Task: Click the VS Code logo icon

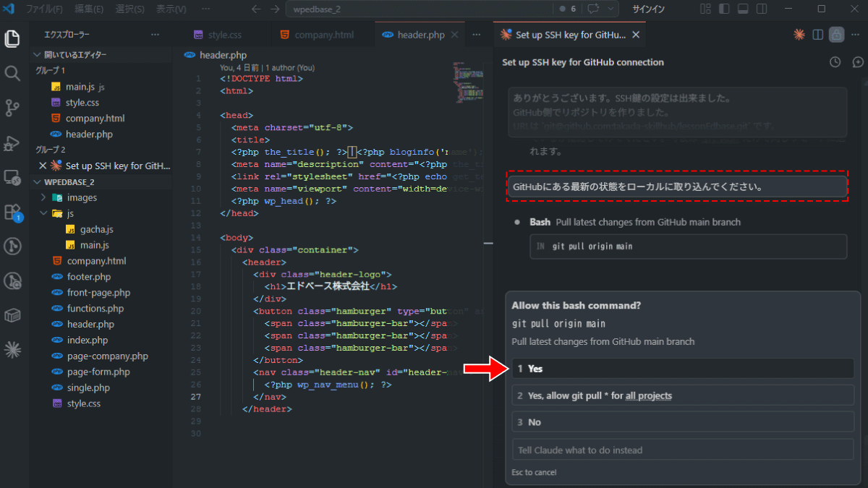Action: (9, 9)
